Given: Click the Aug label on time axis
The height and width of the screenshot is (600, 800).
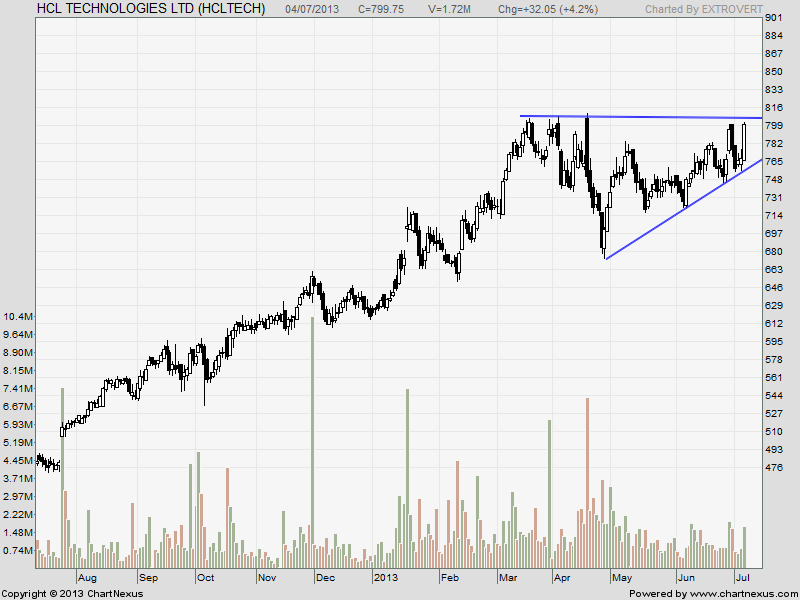Looking at the screenshot, I should [x=87, y=578].
